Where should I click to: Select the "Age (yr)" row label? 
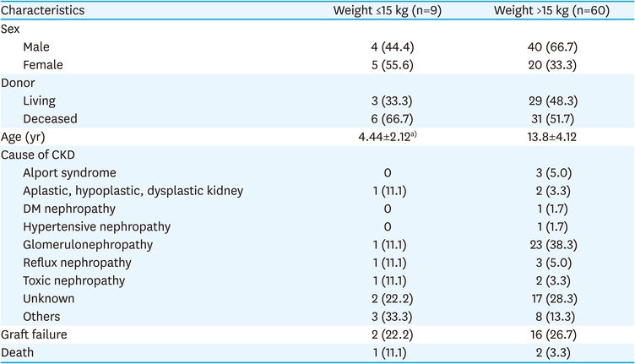(x=26, y=137)
